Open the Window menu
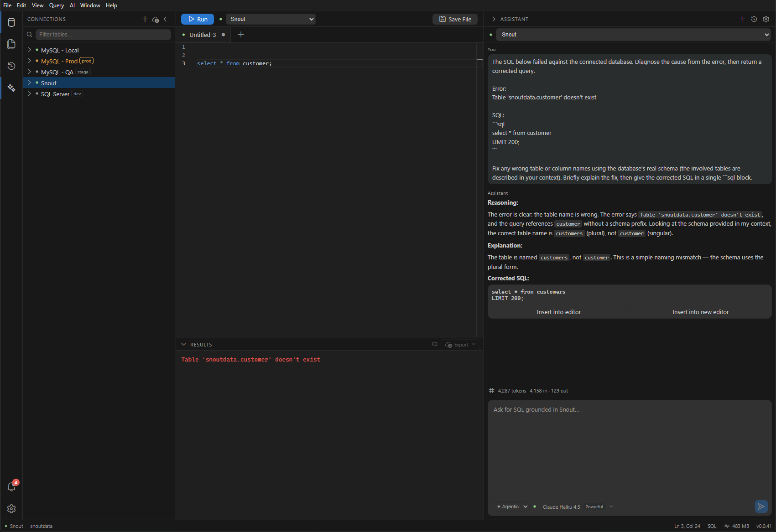The height and width of the screenshot is (532, 776). tap(90, 5)
